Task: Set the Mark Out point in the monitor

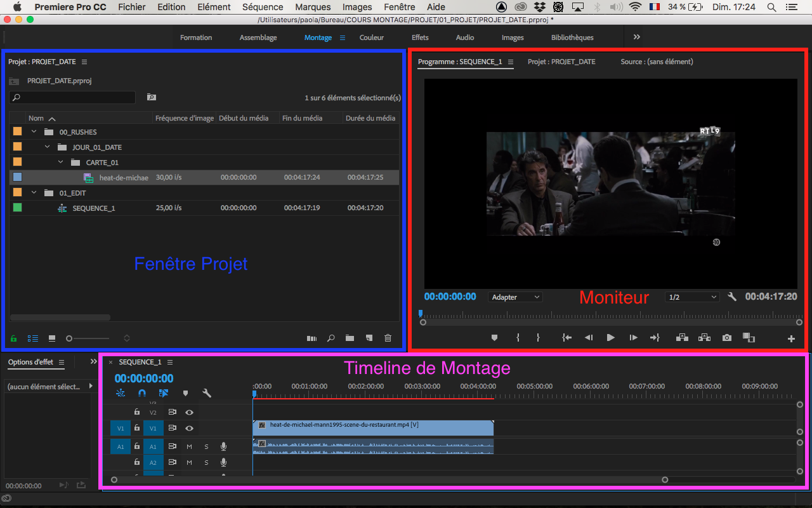Action: (538, 338)
